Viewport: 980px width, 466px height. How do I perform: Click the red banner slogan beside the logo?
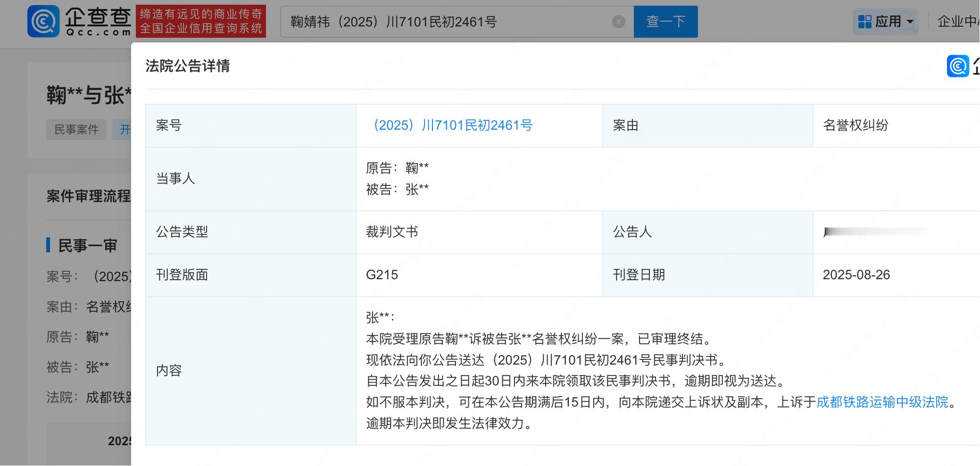201,21
